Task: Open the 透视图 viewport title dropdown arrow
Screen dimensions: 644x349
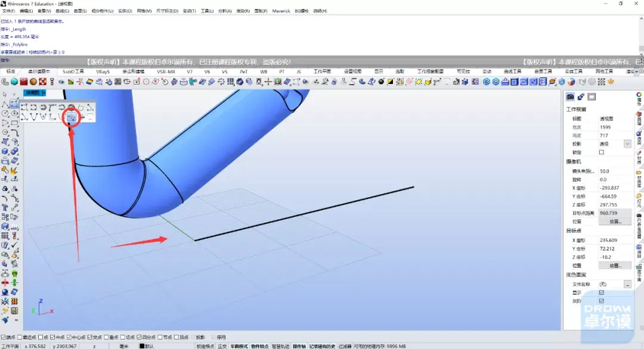Action: click(44, 93)
